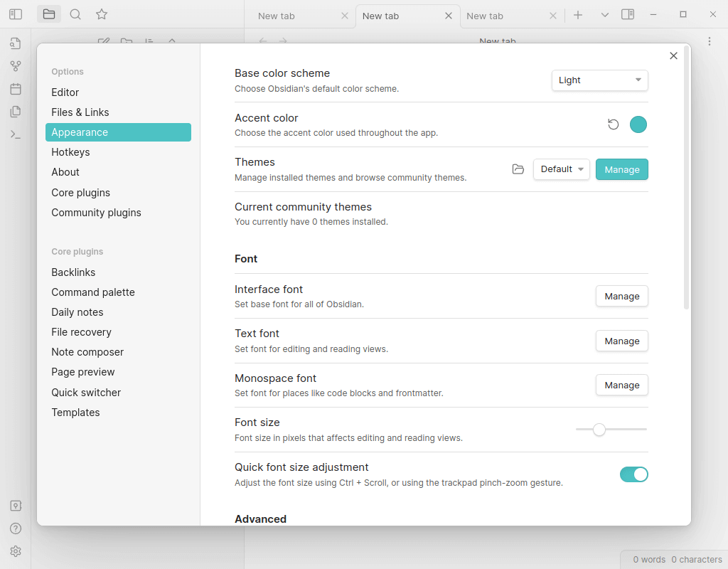
Task: Open themes folder icon
Action: 518,169
